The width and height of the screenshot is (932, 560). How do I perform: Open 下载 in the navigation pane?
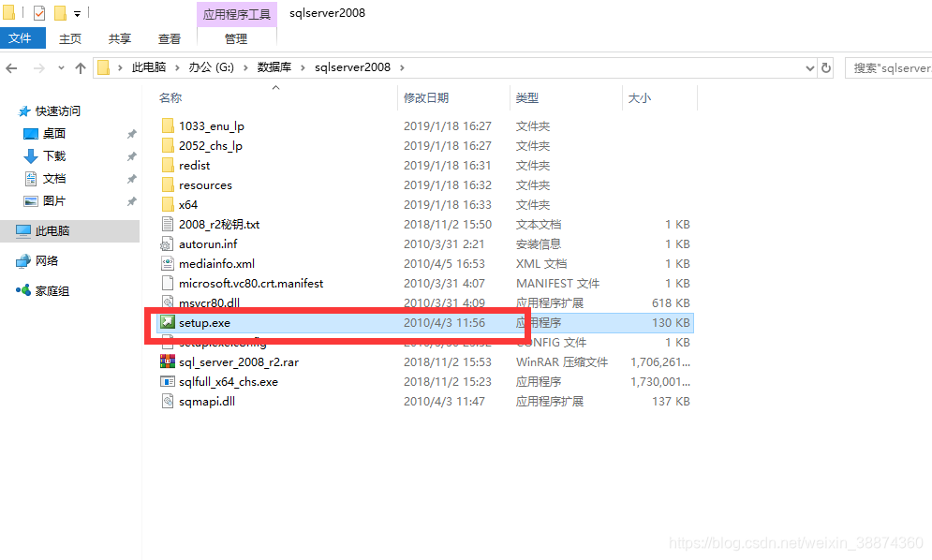[54, 156]
